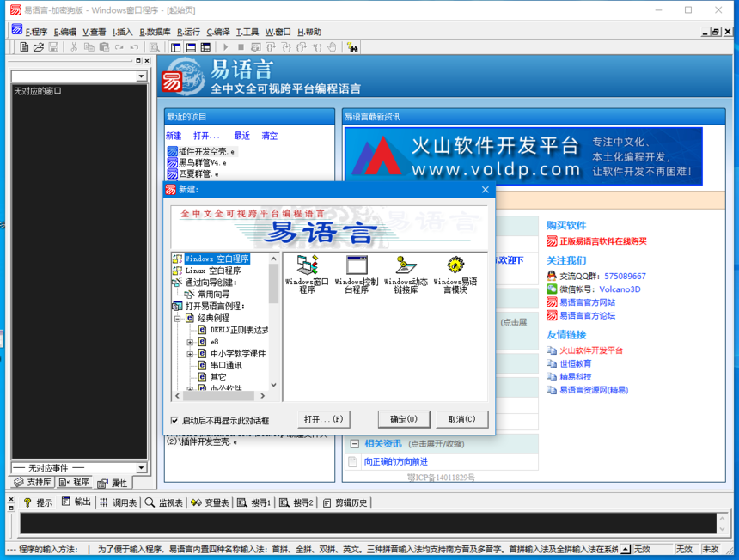Click the tree horizontal scroll right arrow
This screenshot has height=560, width=739.
(262, 396)
